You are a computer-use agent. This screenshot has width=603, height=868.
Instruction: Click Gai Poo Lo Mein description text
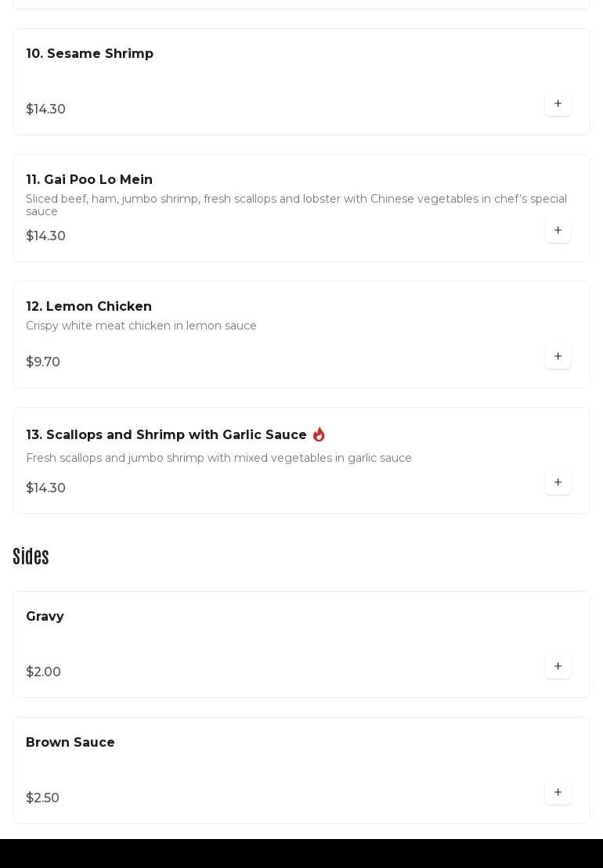point(296,204)
